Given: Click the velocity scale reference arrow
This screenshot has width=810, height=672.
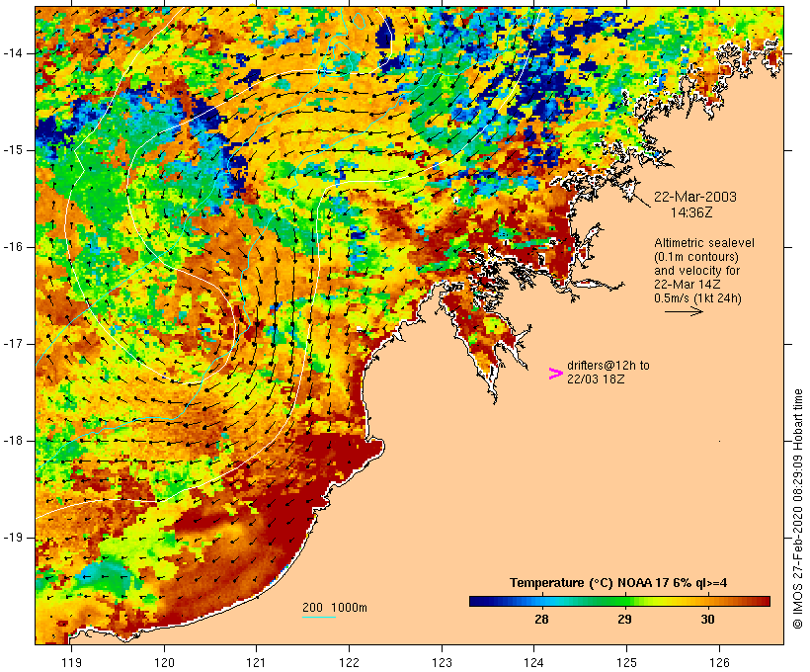Looking at the screenshot, I should (x=684, y=311).
